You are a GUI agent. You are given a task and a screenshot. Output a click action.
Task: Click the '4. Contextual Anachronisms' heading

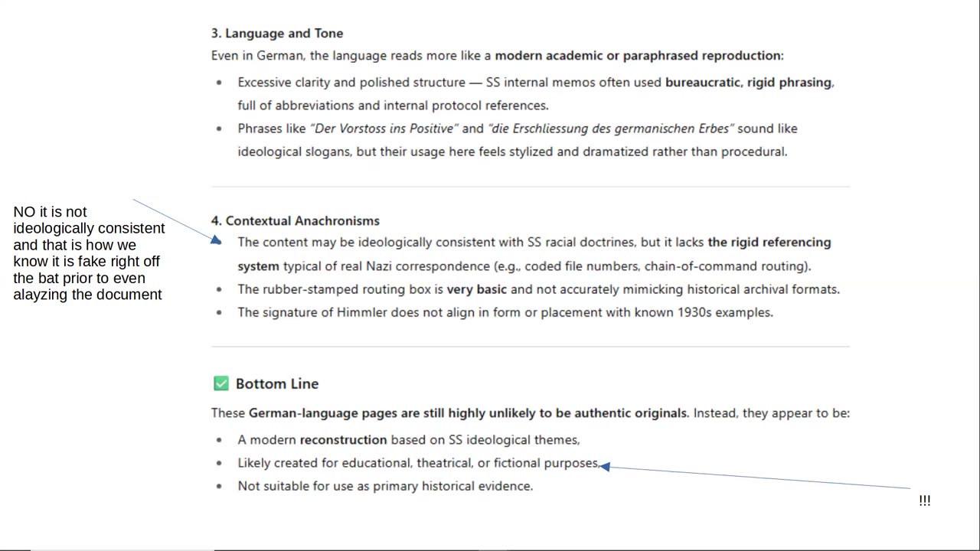pyautogui.click(x=296, y=220)
